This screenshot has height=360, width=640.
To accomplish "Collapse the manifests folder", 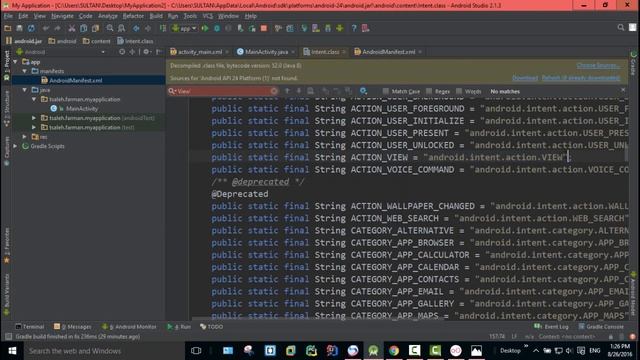I will [25, 71].
